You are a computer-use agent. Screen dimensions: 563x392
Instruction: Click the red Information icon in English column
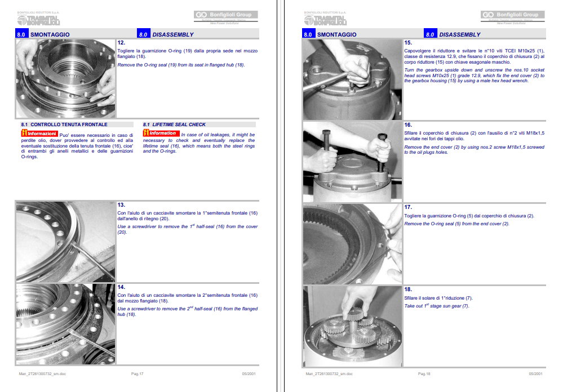pos(161,133)
